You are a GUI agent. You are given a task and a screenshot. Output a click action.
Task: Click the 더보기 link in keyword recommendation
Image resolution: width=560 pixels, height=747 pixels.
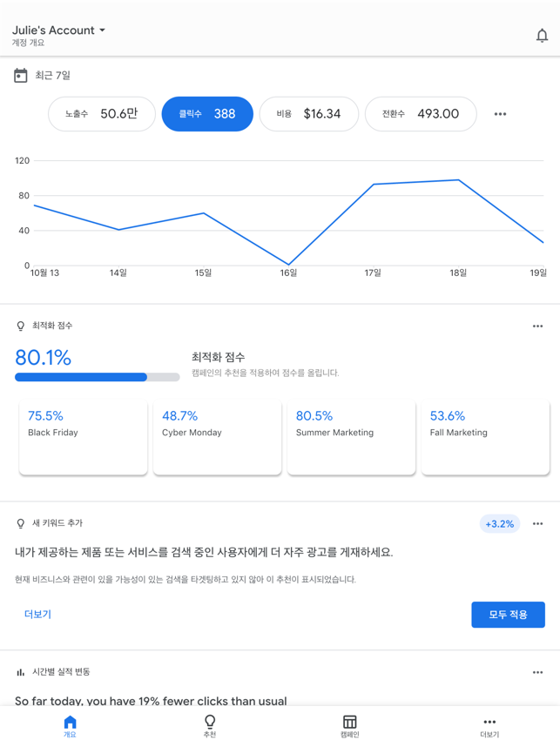[37, 614]
